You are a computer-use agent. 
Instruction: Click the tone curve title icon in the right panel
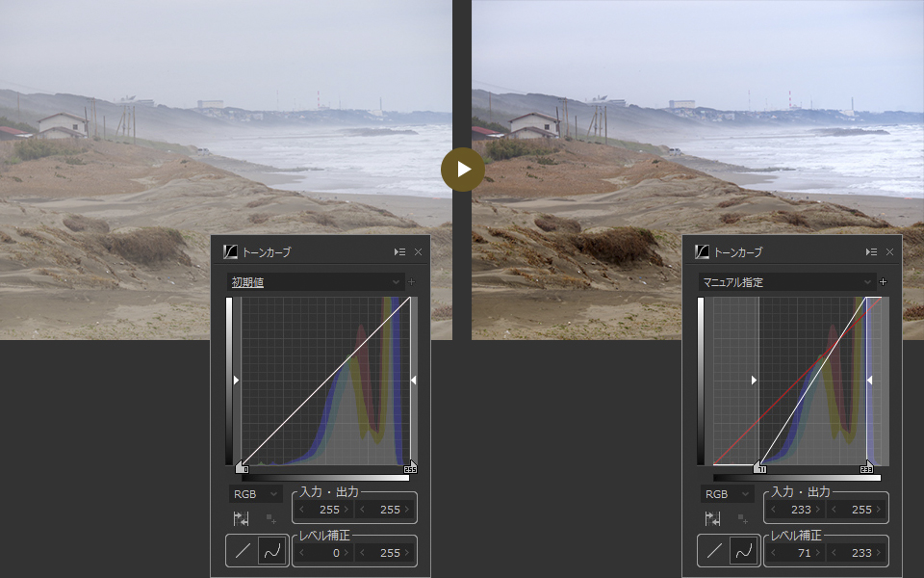[x=702, y=252]
